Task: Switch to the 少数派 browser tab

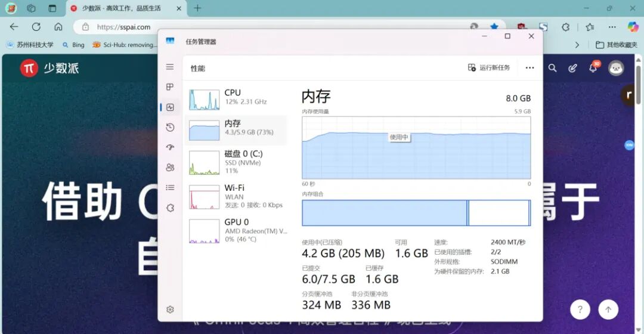Action: click(126, 8)
